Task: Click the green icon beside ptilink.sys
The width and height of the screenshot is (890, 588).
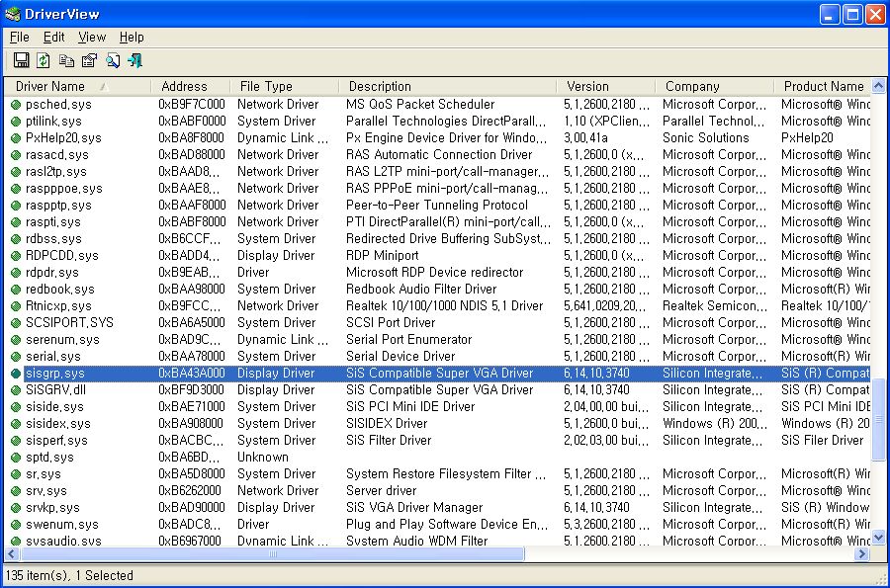Action: pos(16,122)
